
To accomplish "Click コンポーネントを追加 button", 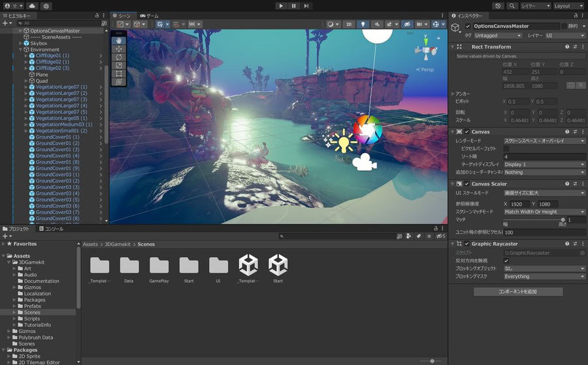I will pyautogui.click(x=518, y=292).
